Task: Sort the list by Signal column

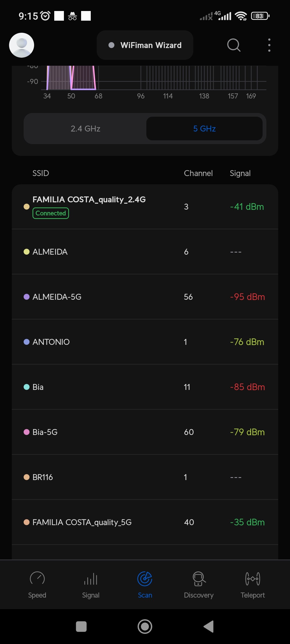Action: click(240, 173)
